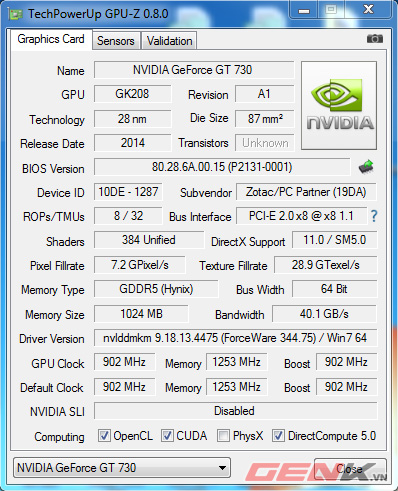The image size is (398, 491).
Task: Click the ROPs/TMUs field 8 / 32
Action: coord(128,216)
